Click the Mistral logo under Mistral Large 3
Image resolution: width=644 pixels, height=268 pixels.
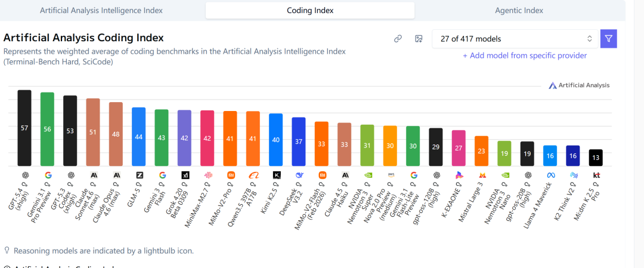tap(482, 175)
